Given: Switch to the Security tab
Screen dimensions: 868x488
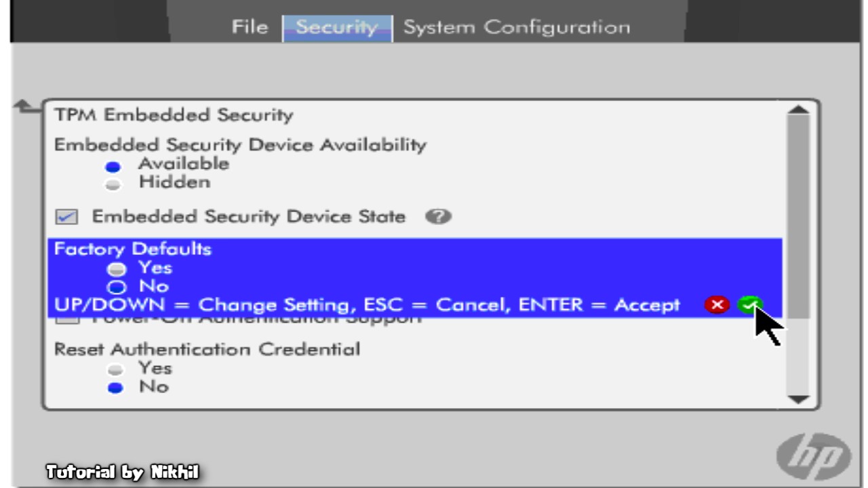Looking at the screenshot, I should 337,28.
